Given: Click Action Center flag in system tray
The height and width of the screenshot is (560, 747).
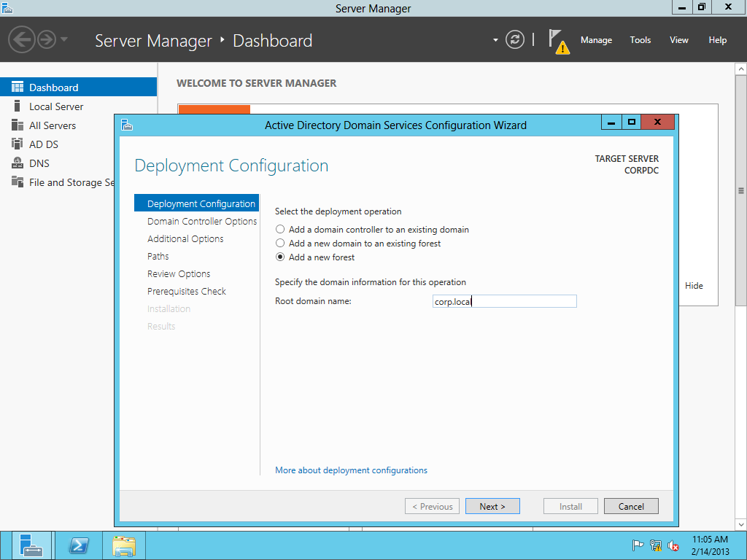Looking at the screenshot, I should tap(637, 545).
